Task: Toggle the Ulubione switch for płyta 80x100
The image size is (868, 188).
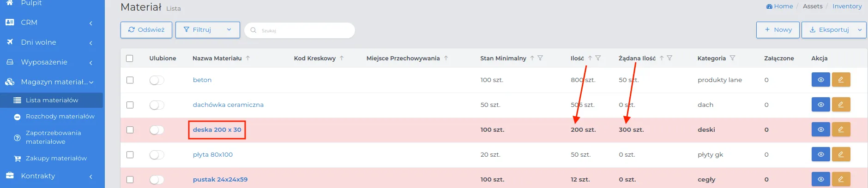Action: (157, 155)
